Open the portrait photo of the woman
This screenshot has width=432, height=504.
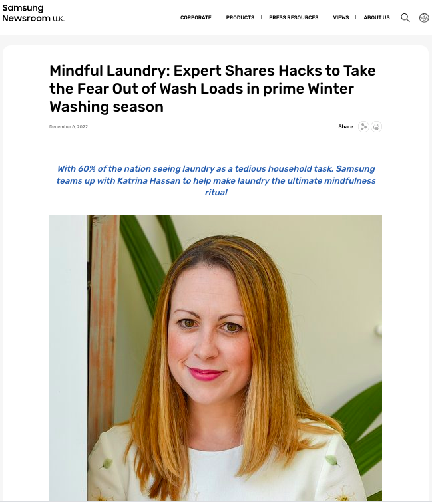point(216,358)
